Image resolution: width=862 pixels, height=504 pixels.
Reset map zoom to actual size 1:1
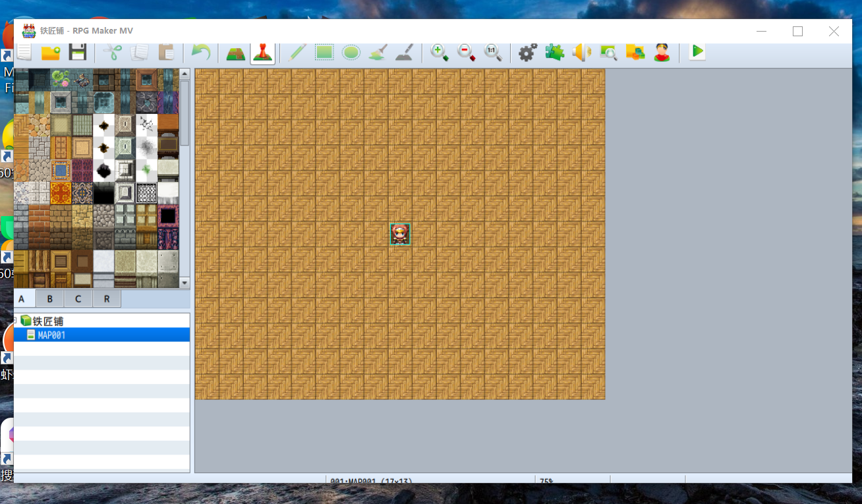pos(494,52)
